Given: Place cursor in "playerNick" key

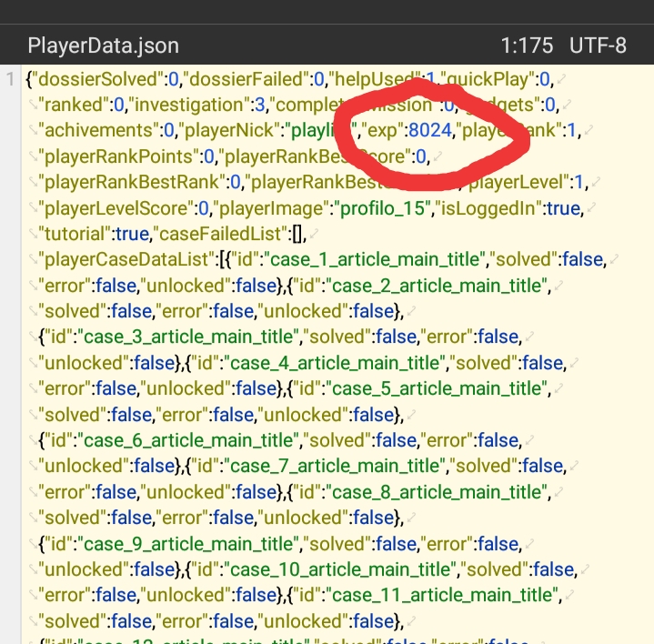Looking at the screenshot, I should point(236,130).
